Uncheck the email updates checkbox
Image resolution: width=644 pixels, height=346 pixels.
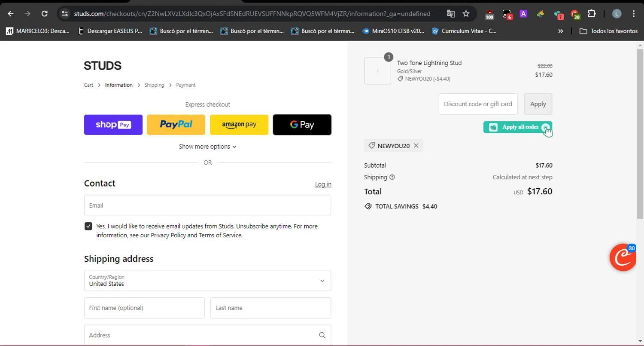pyautogui.click(x=88, y=226)
